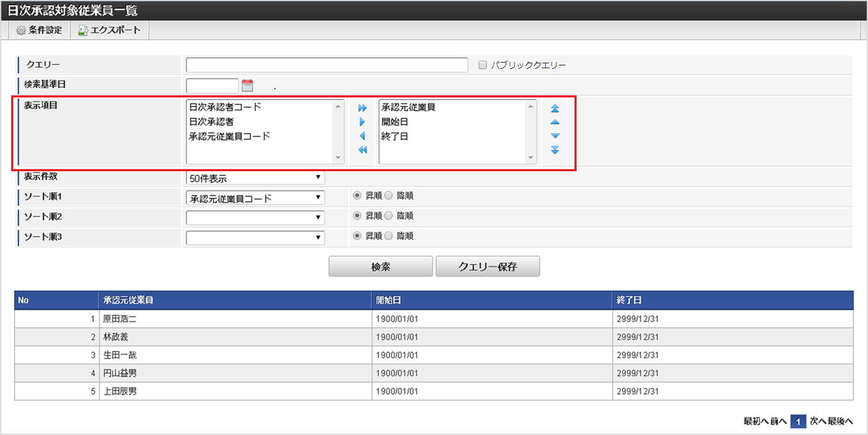Click single left arrow to remove item
Viewport: 868px width, 435px height.
[362, 136]
